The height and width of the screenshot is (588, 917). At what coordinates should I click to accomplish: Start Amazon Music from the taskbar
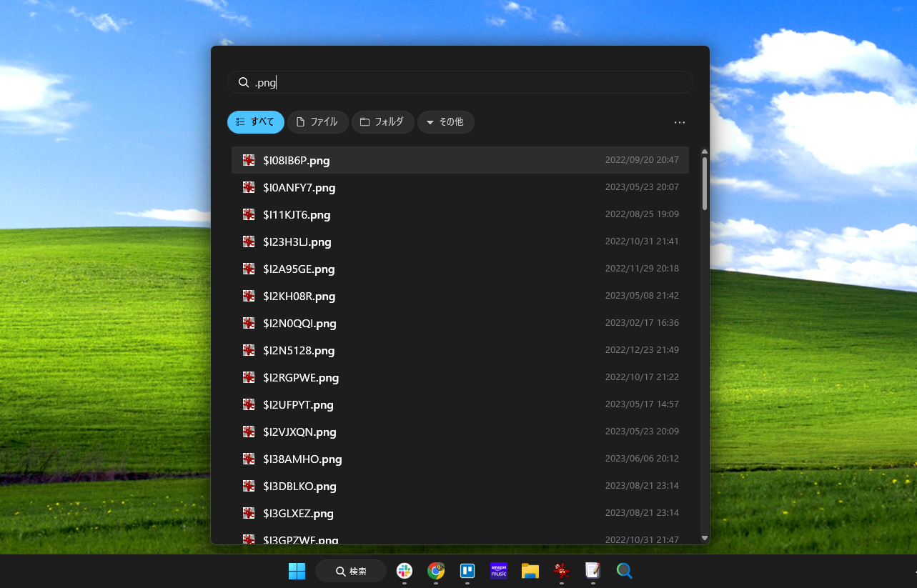498,572
